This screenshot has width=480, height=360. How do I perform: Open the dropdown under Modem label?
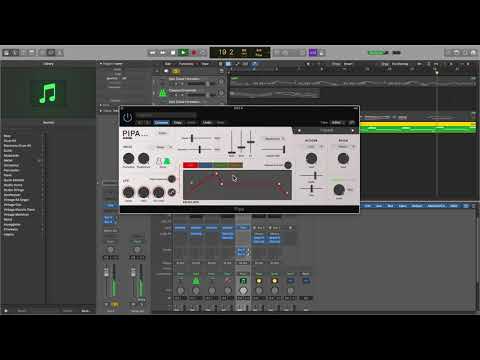(313, 146)
